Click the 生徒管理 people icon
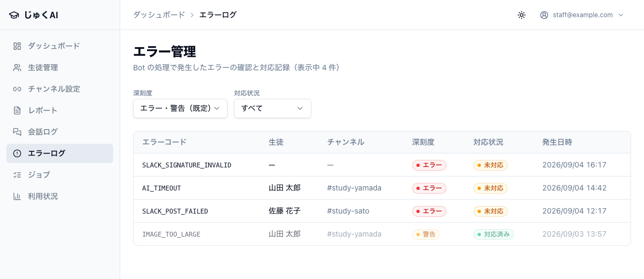644x279 pixels. point(17,68)
